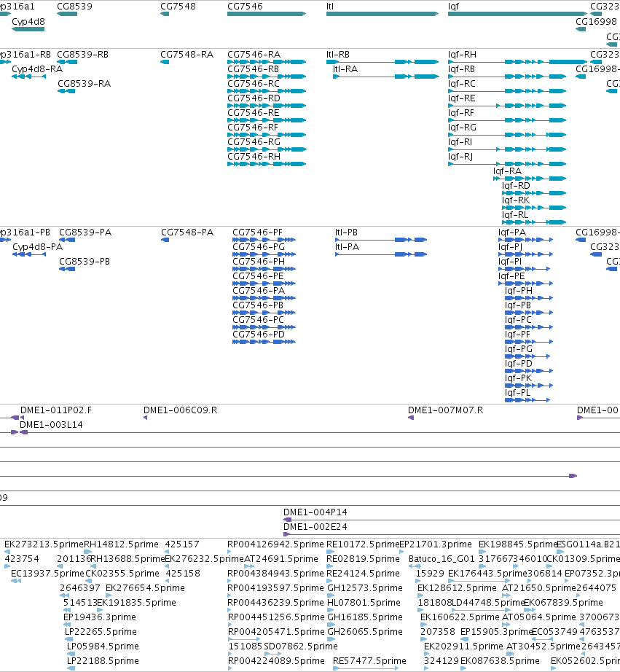Viewport: 620px width, 672px height.
Task: Select the Batuco_16_G01 label
Action: pos(442,559)
